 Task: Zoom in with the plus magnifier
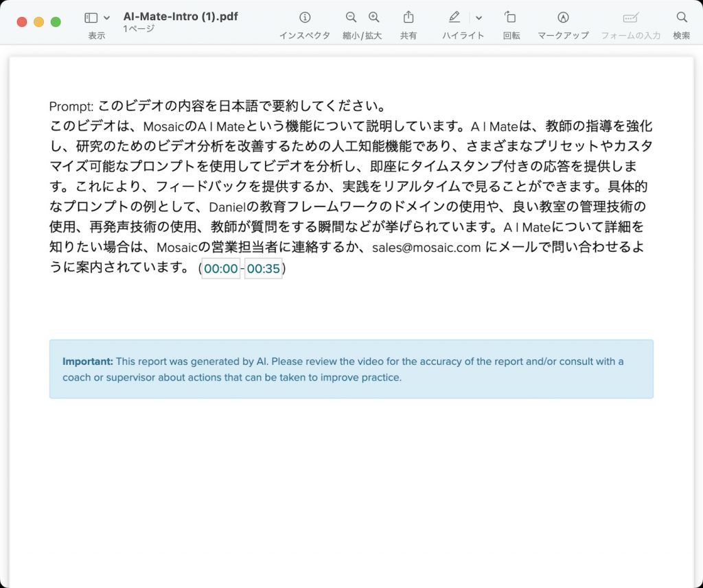tap(374, 17)
